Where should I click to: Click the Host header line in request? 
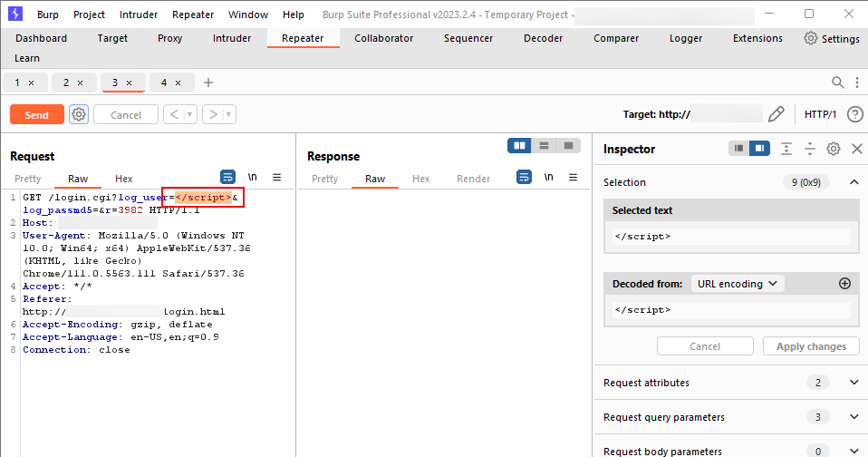(x=90, y=223)
